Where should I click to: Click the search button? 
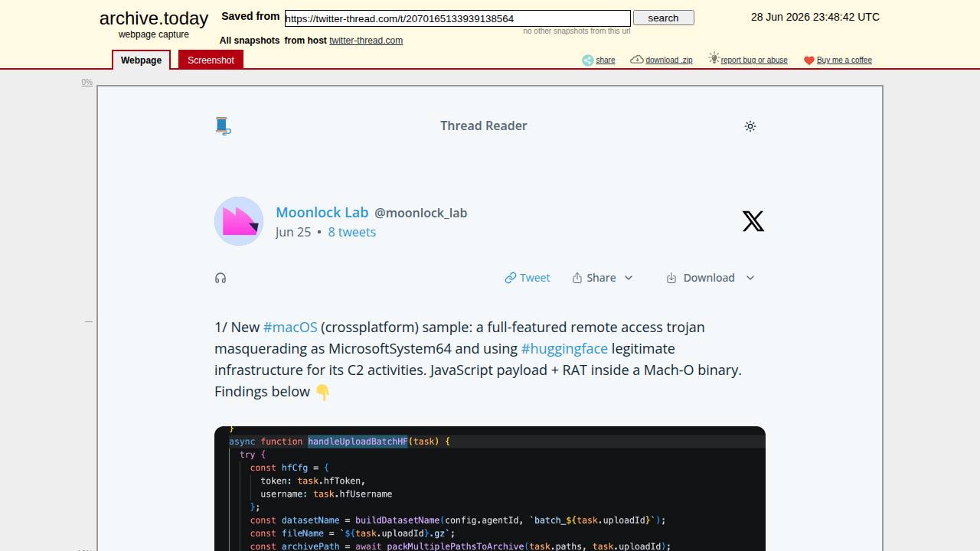[663, 18]
